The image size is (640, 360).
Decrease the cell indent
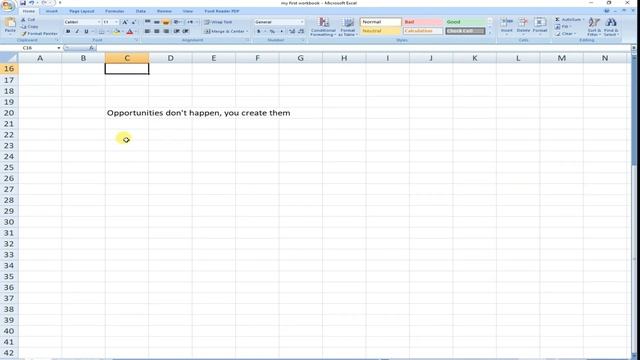tap(177, 31)
